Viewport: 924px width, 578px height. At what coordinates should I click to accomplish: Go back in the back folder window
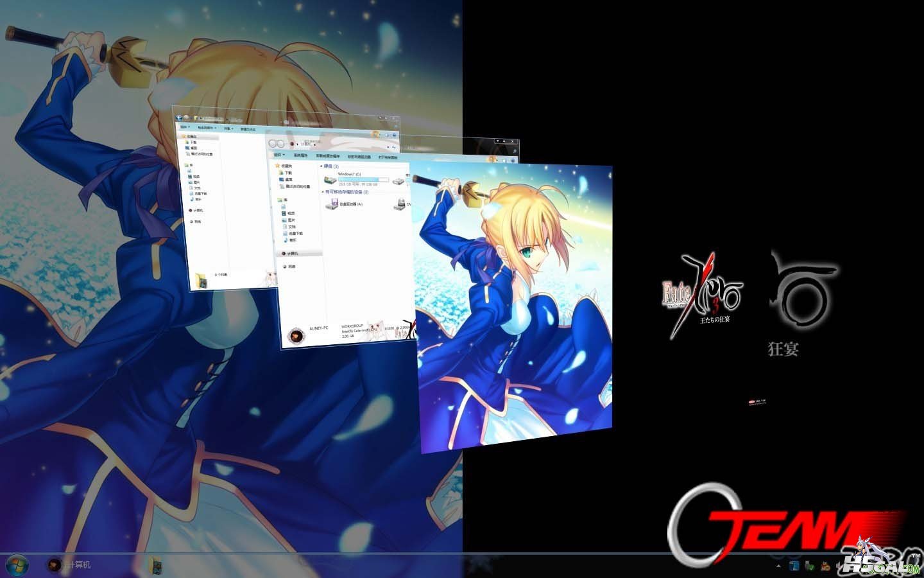[180, 118]
